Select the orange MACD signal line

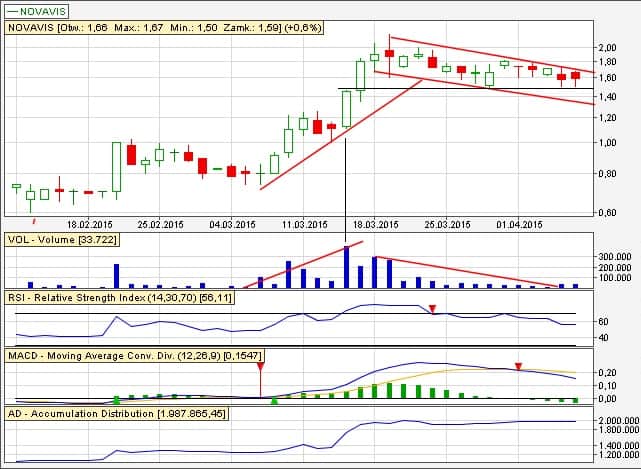(x=480, y=368)
